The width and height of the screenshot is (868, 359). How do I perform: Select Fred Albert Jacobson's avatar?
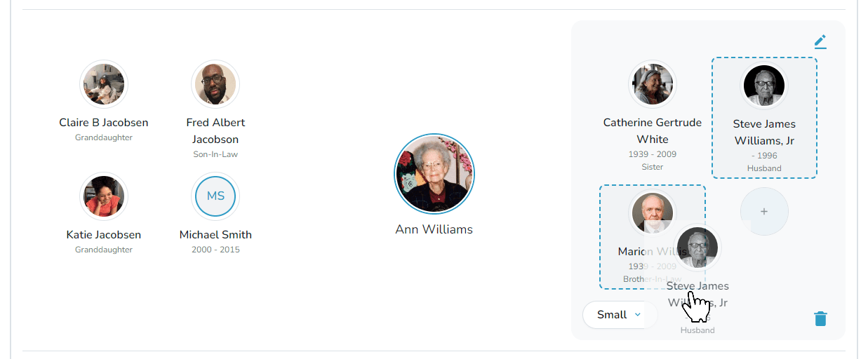pyautogui.click(x=215, y=84)
